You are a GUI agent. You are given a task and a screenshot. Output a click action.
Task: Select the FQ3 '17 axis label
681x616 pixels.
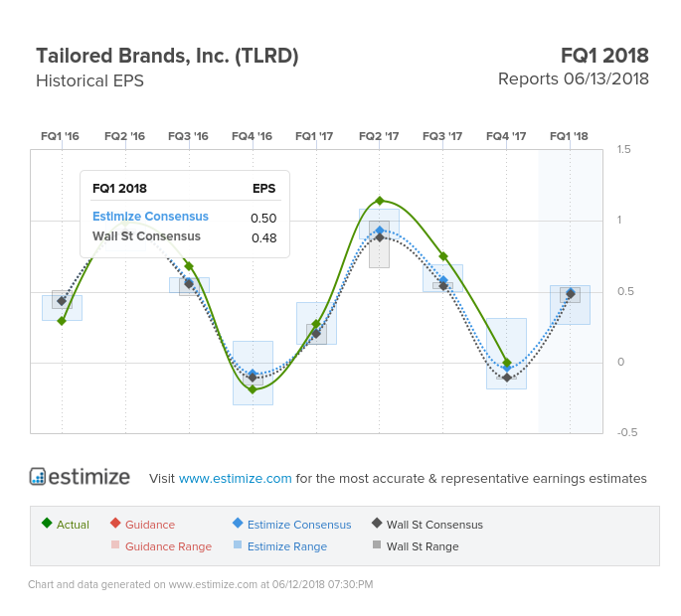coord(442,136)
